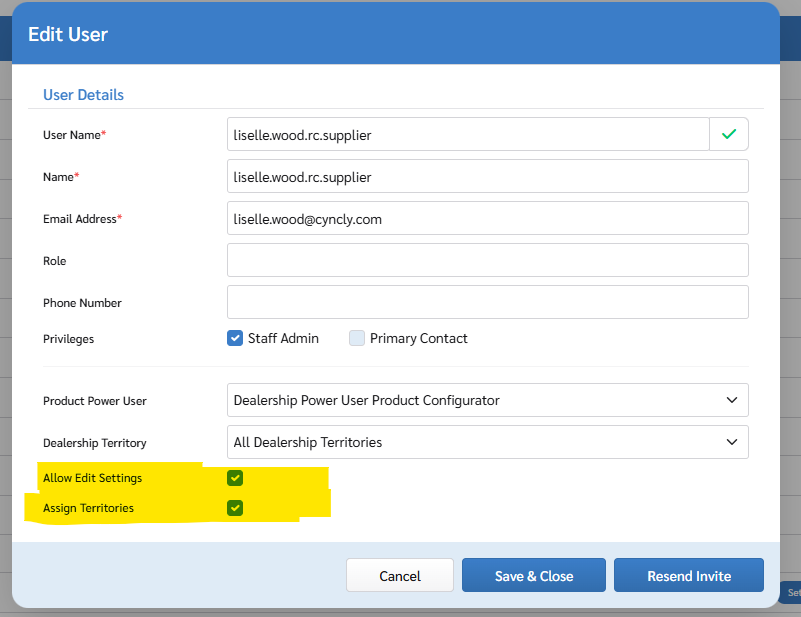Viewport: 801px width, 617px height.
Task: Click the User Details section heading
Action: (83, 95)
